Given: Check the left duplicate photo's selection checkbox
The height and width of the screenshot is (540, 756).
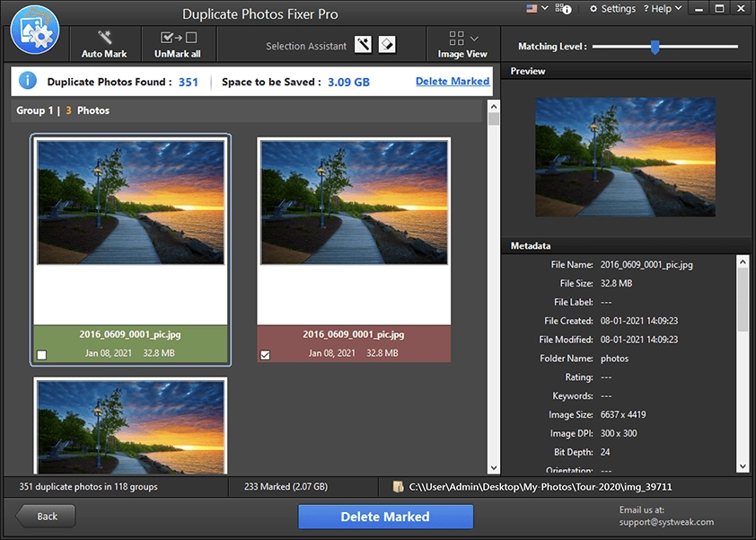Looking at the screenshot, I should (40, 355).
